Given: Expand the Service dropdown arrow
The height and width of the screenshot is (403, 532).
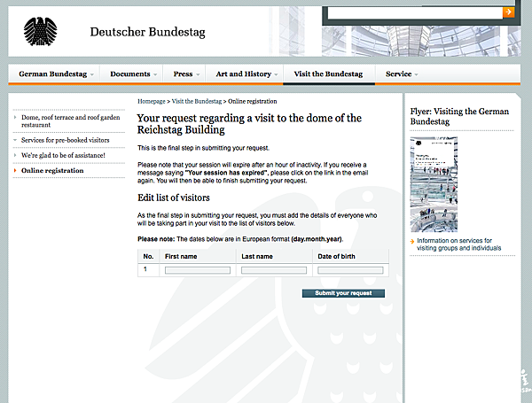Looking at the screenshot, I should [x=417, y=75].
